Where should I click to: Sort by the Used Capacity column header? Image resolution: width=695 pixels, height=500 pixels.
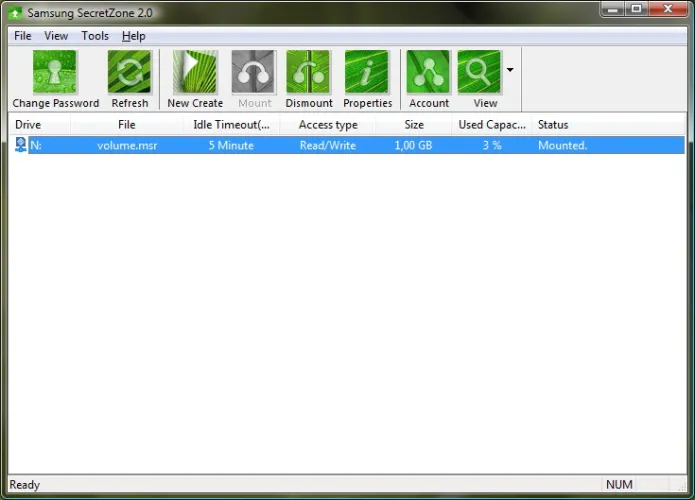492,125
